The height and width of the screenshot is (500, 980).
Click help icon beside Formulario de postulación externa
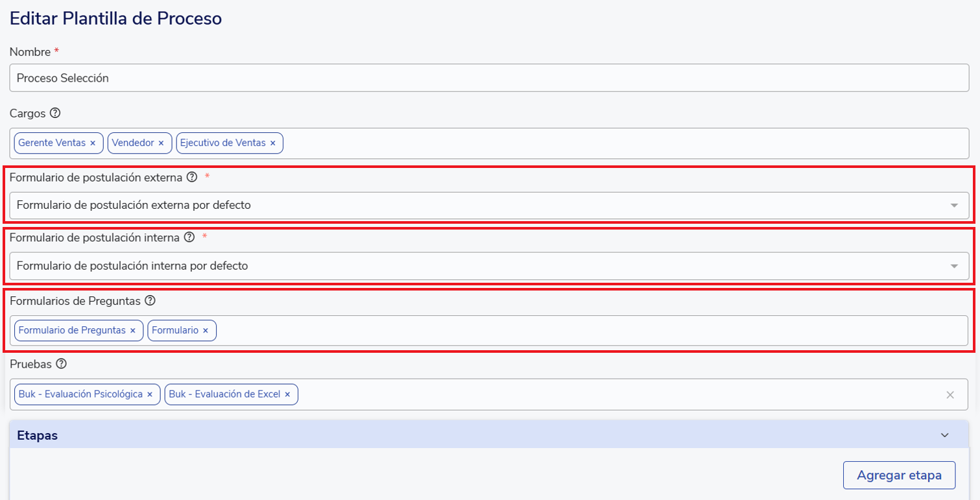pyautogui.click(x=191, y=177)
